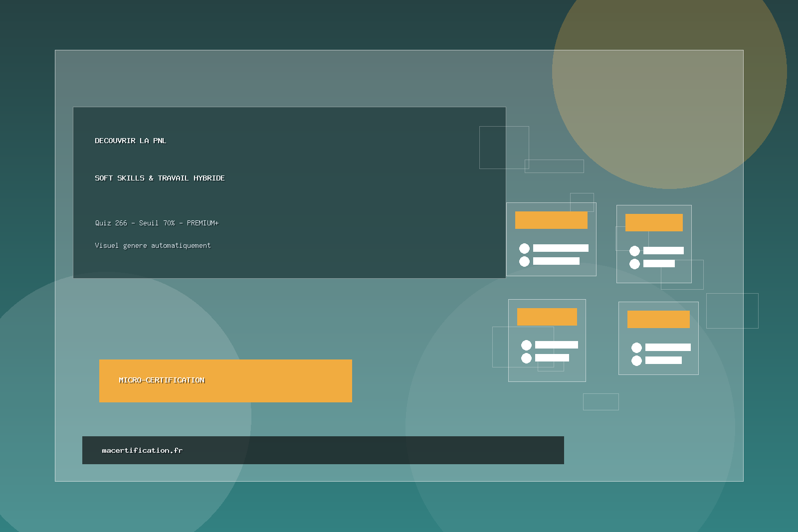
Task: Click orange header of lower-left quiz card
Action: (x=547, y=317)
